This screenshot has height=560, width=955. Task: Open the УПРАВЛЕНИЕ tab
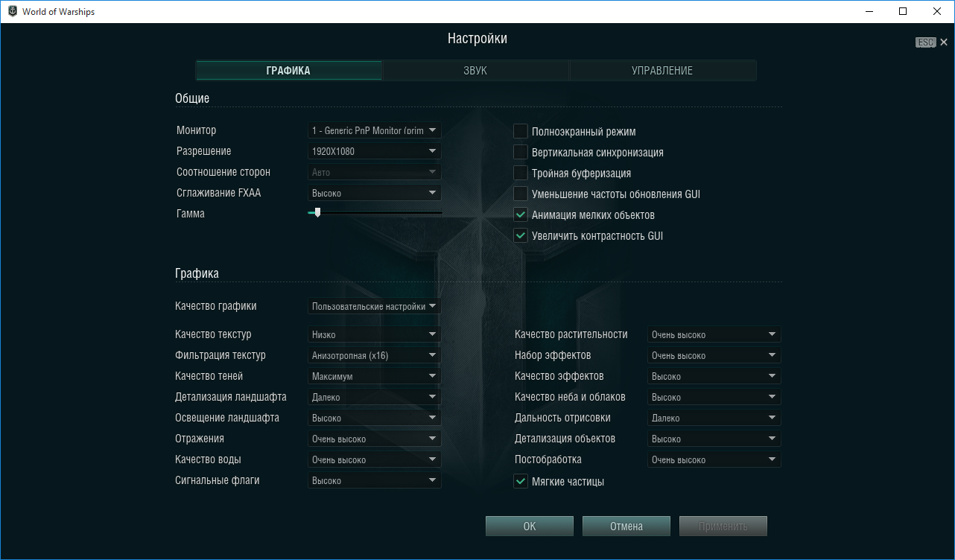tap(663, 71)
